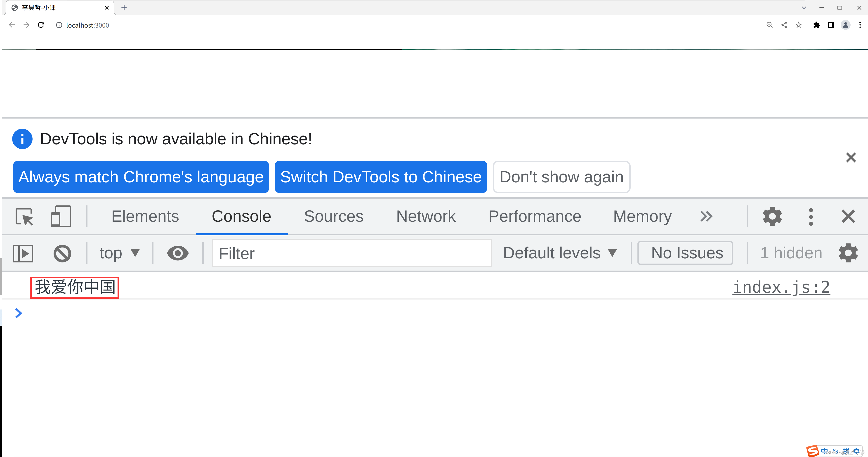Switch to the Sources tab
Viewport: 868px width, 457px height.
334,216
